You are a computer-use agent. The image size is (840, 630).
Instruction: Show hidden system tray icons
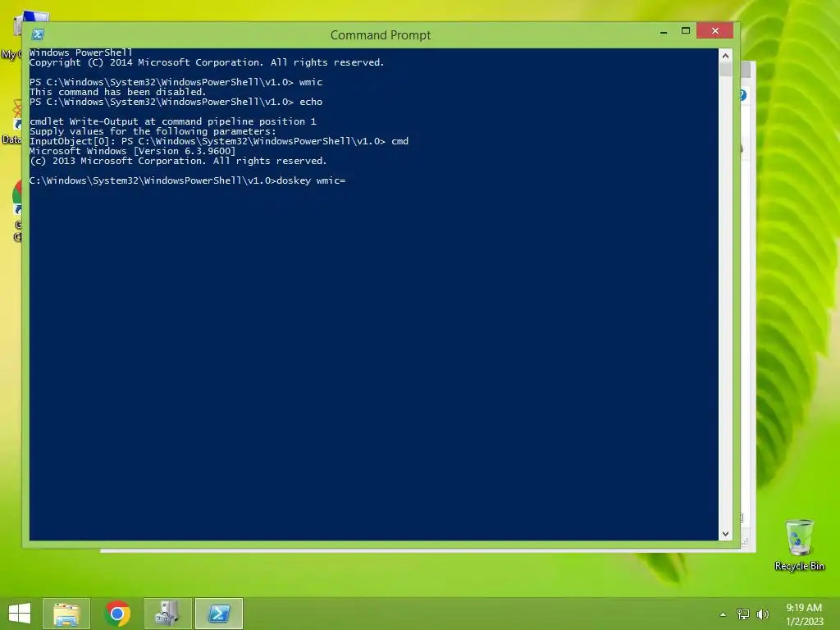[x=723, y=614]
